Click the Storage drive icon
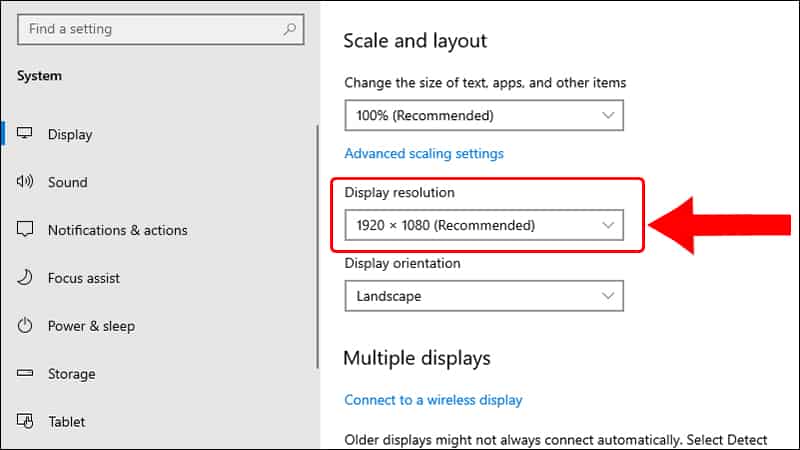Screen dimensions: 800x450 click(x=26, y=374)
